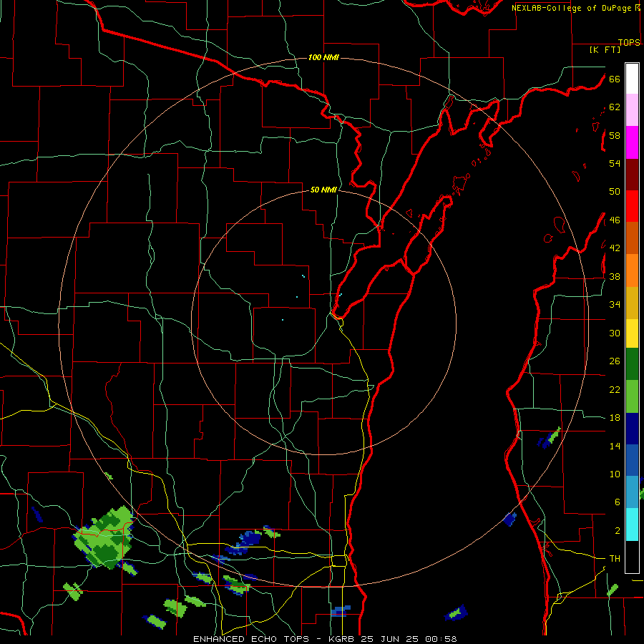Click the 22 legend value

(615, 389)
